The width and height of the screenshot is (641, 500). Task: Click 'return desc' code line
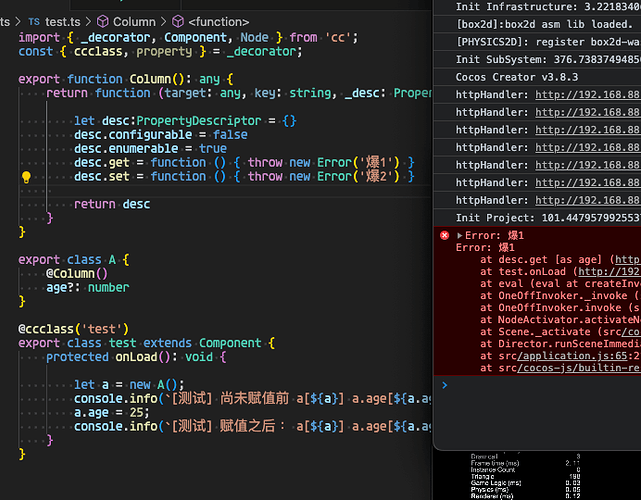(x=112, y=204)
